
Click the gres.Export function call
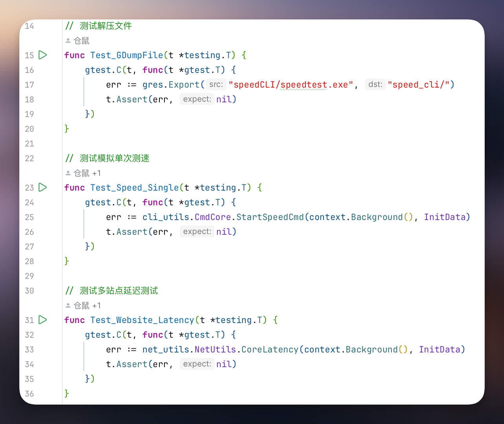184,85
